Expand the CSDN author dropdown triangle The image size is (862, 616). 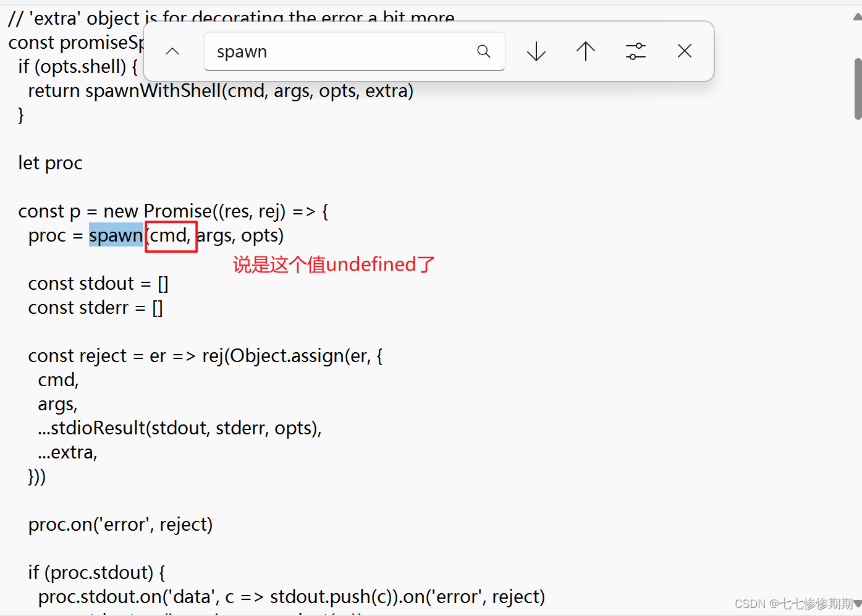coord(857,604)
